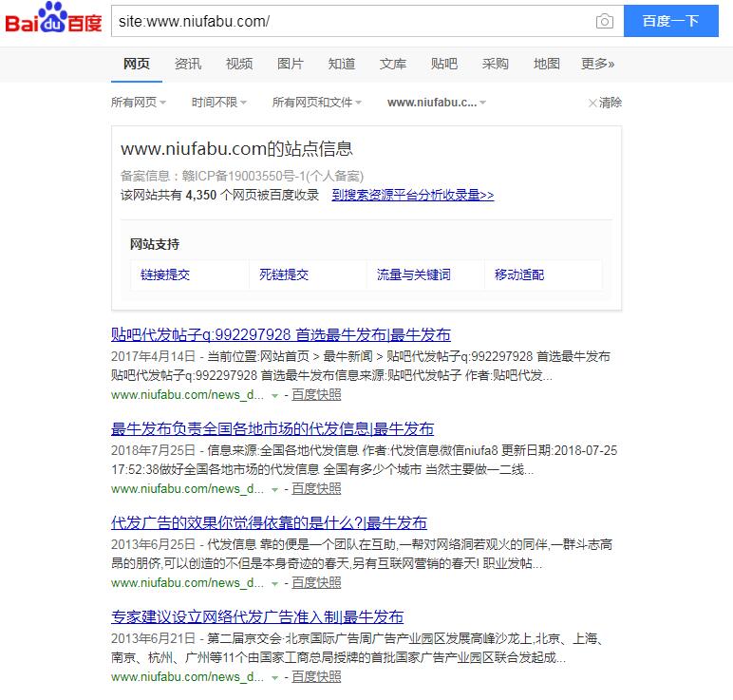Screen dimensions: 733x700
Task: Click green URL under 贴吧代发帖子 result
Action: click(187, 395)
